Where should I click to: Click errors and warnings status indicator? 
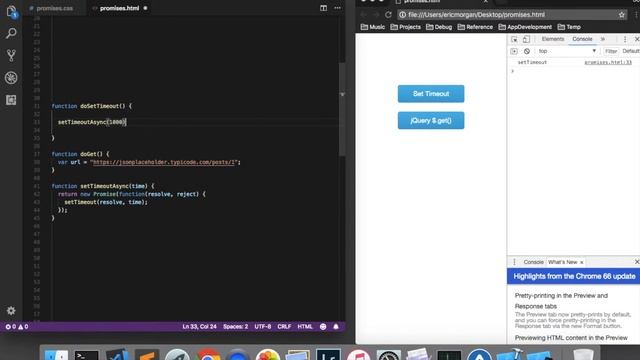tap(17, 327)
